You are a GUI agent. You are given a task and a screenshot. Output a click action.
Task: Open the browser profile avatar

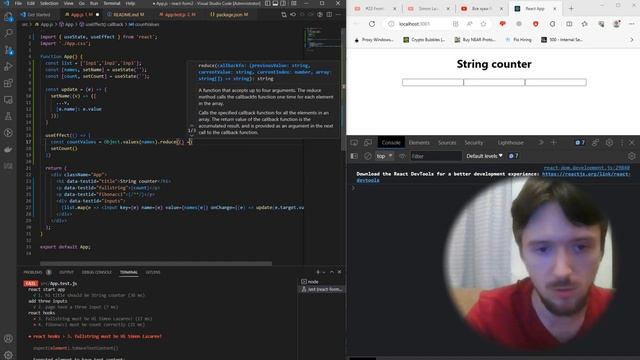[616, 24]
